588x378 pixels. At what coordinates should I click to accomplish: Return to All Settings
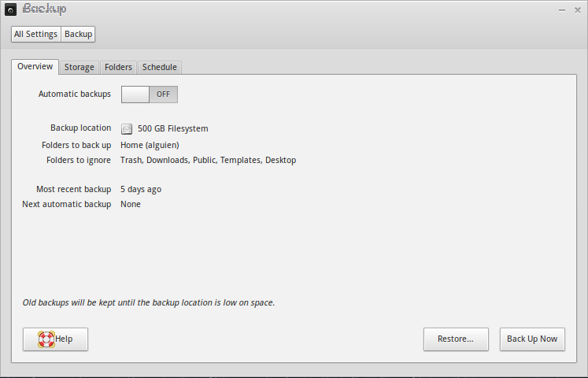tap(36, 34)
